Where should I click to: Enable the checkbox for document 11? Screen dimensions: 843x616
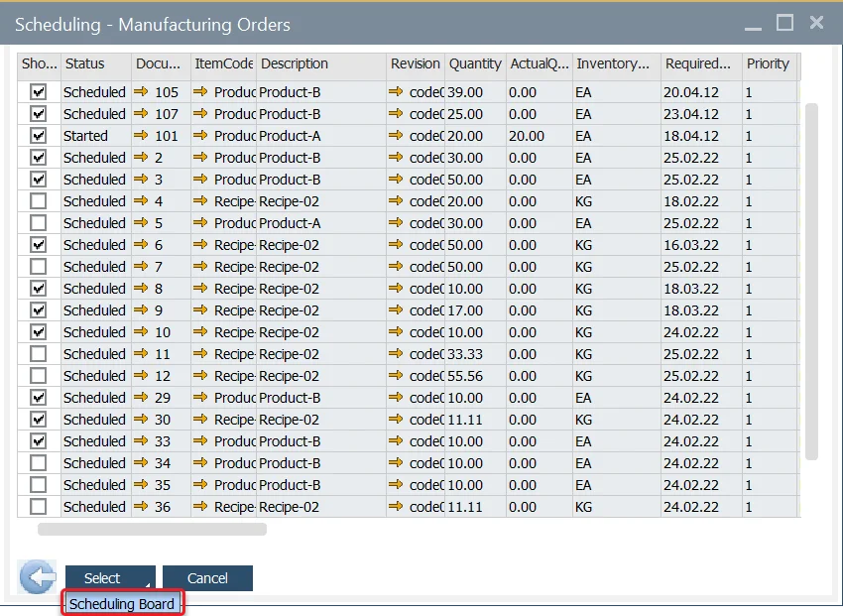click(37, 353)
